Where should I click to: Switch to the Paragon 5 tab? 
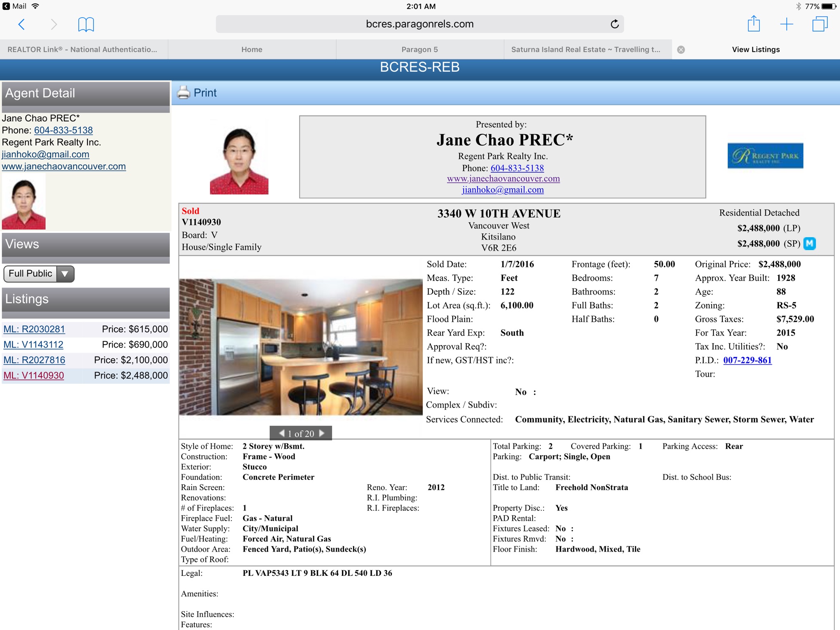click(x=419, y=50)
